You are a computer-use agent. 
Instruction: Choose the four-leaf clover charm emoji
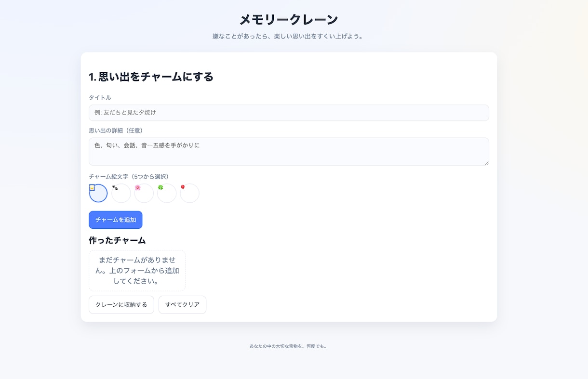pos(167,193)
